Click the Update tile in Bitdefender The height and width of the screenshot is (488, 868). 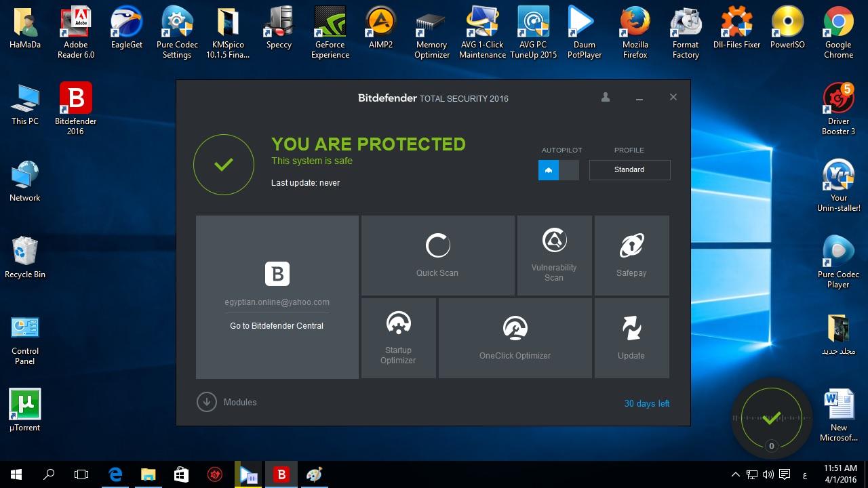(x=631, y=338)
